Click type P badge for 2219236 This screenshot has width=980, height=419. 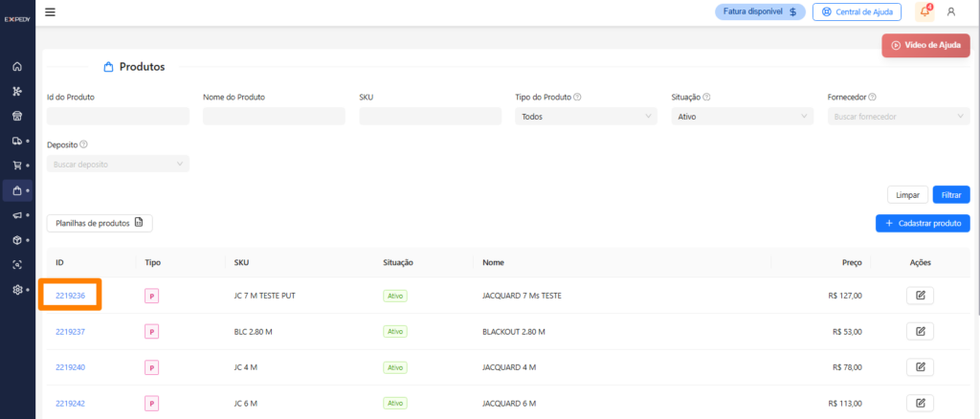click(x=152, y=296)
